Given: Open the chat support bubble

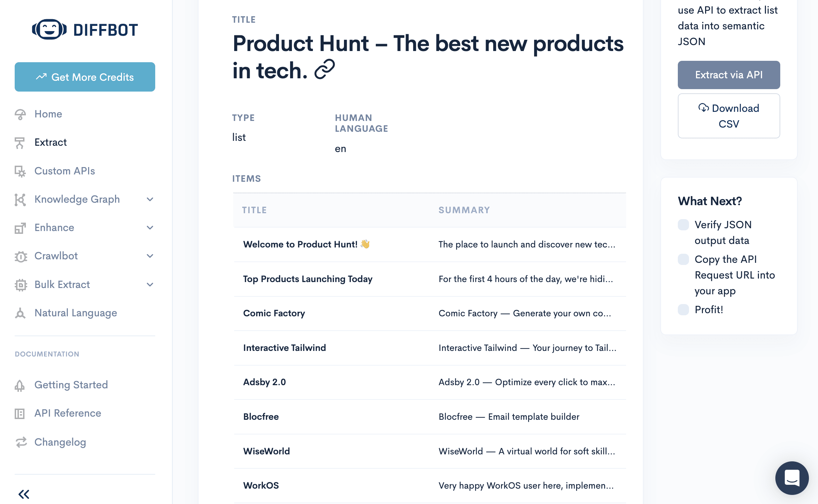Looking at the screenshot, I should pos(791,478).
